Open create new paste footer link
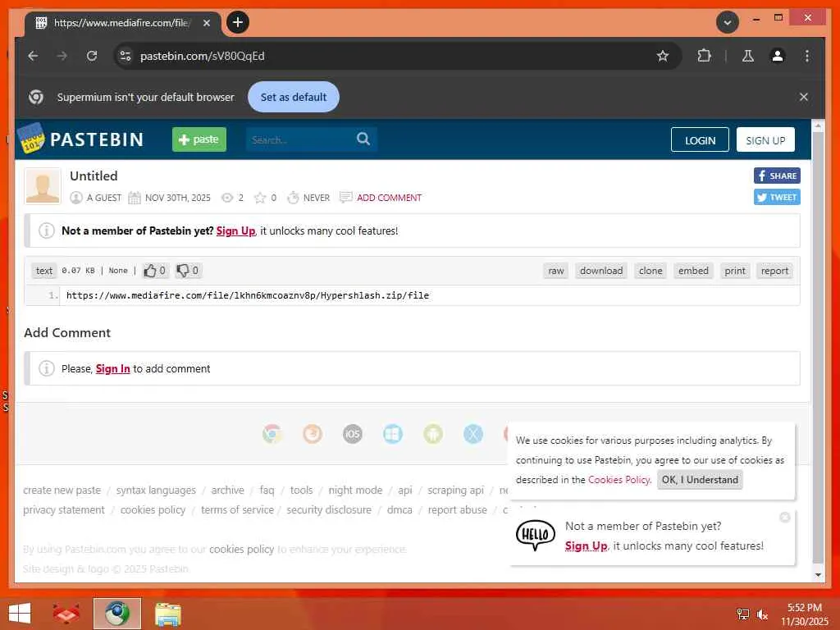840x630 pixels. click(62, 491)
